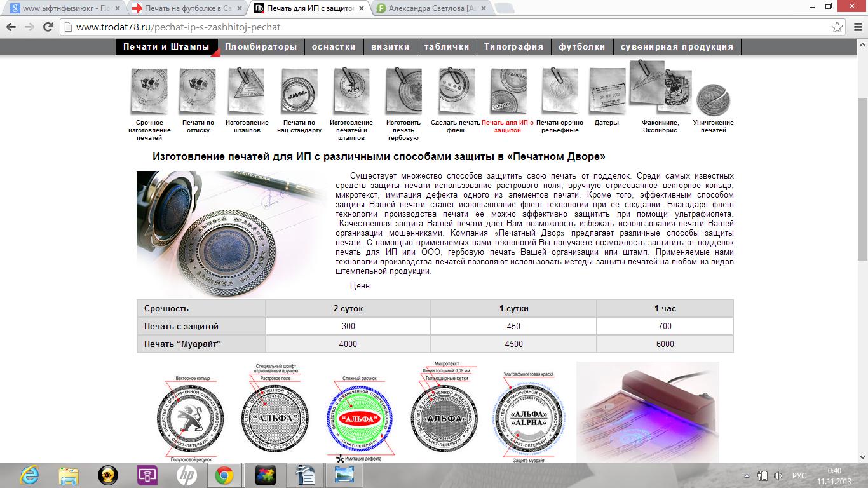Select "визитки" in the navigation bar
The image size is (868, 488).
pos(391,47)
